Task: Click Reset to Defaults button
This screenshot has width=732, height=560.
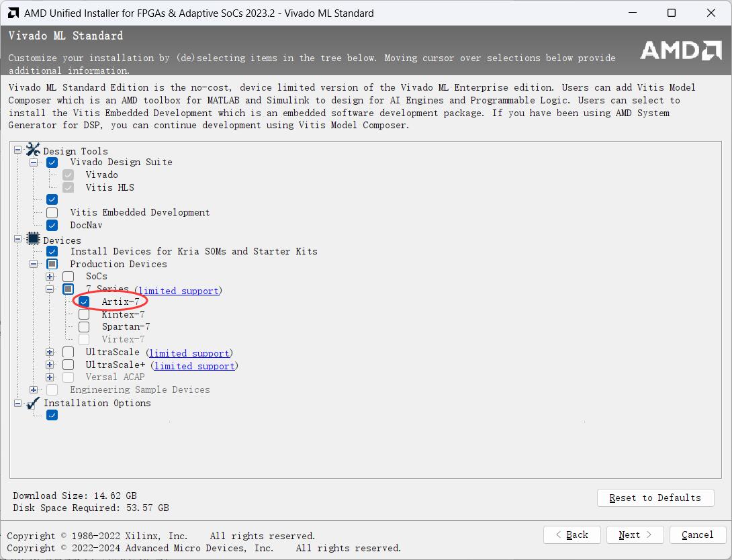Action: click(655, 498)
